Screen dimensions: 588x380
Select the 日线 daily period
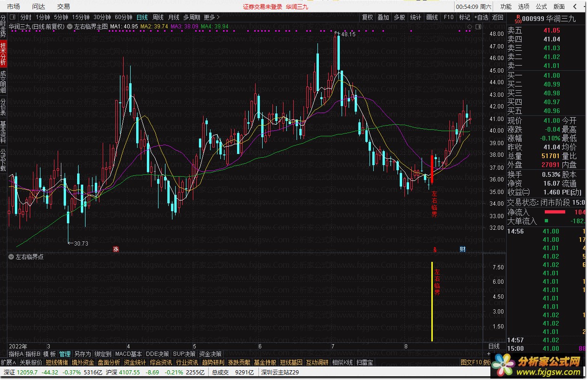[x=142, y=17]
